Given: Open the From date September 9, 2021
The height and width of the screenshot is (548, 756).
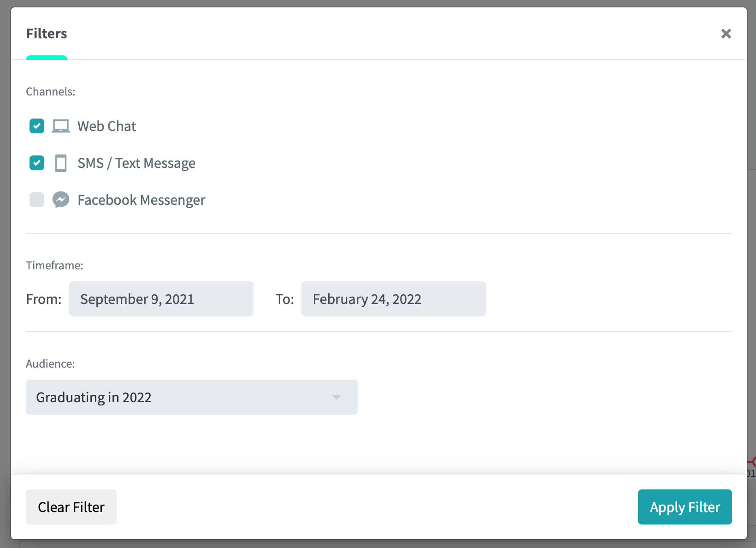Looking at the screenshot, I should 161,299.
